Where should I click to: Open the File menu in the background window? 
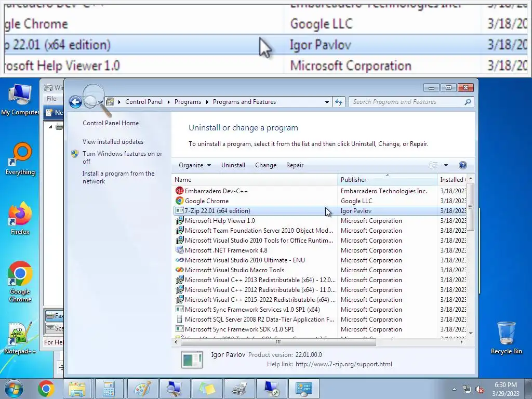51,98
